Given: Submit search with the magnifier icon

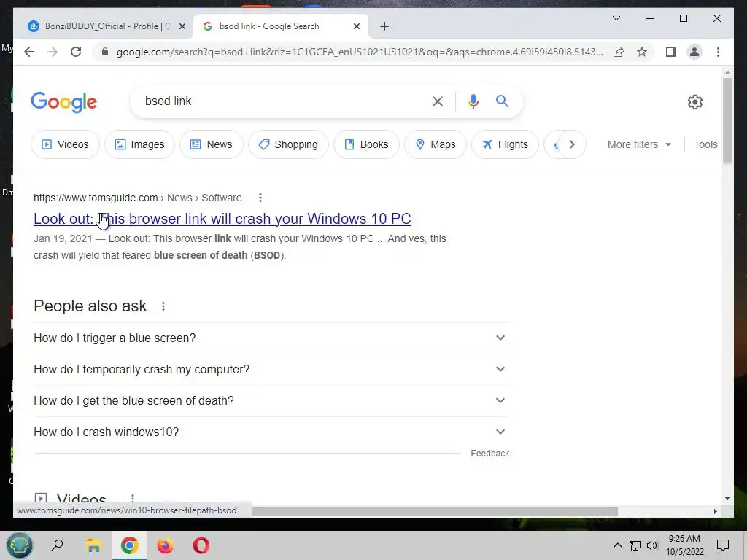Looking at the screenshot, I should 502,101.
